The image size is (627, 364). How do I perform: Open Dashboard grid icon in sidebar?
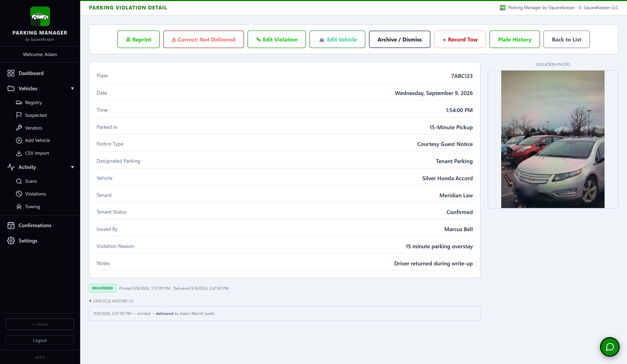[x=11, y=73]
